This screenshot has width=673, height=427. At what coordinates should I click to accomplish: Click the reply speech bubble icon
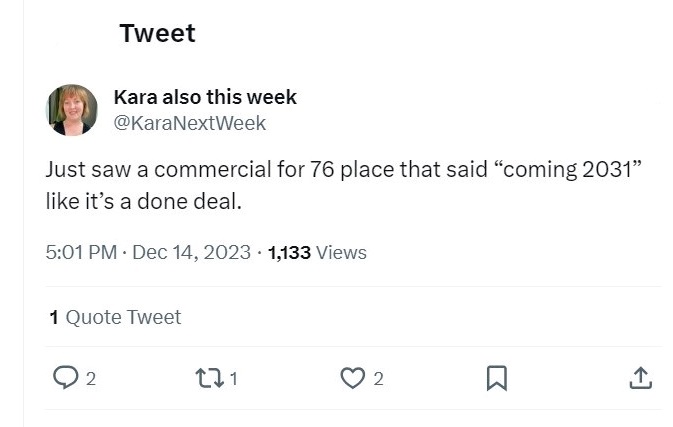pyautogui.click(x=64, y=378)
